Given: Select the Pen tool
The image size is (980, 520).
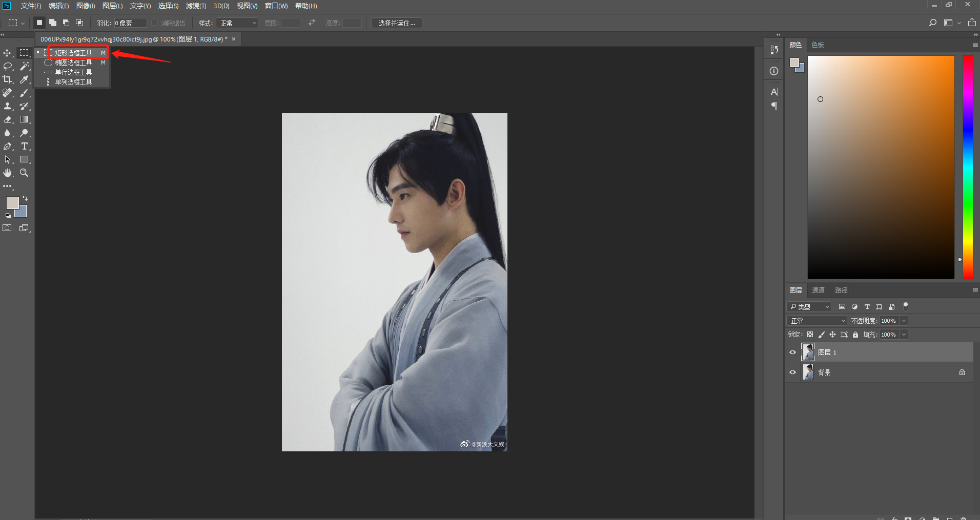Looking at the screenshot, I should pyautogui.click(x=7, y=146).
